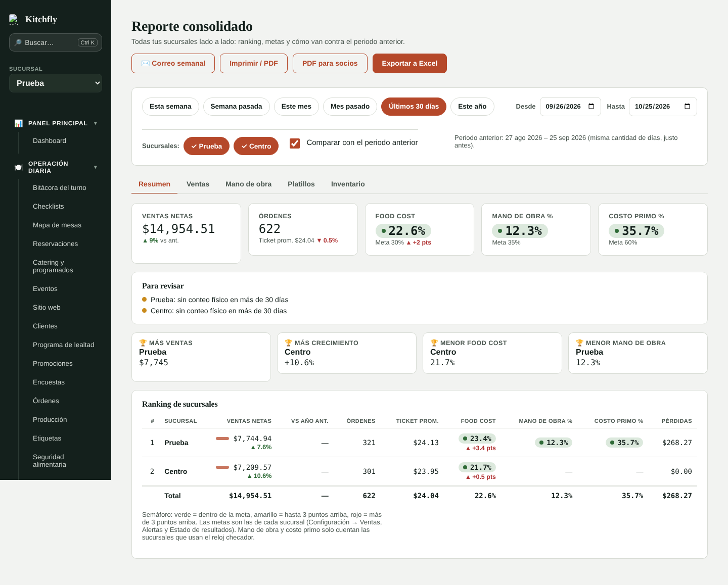Go to Promociones
This screenshot has width=728, height=585.
click(53, 364)
